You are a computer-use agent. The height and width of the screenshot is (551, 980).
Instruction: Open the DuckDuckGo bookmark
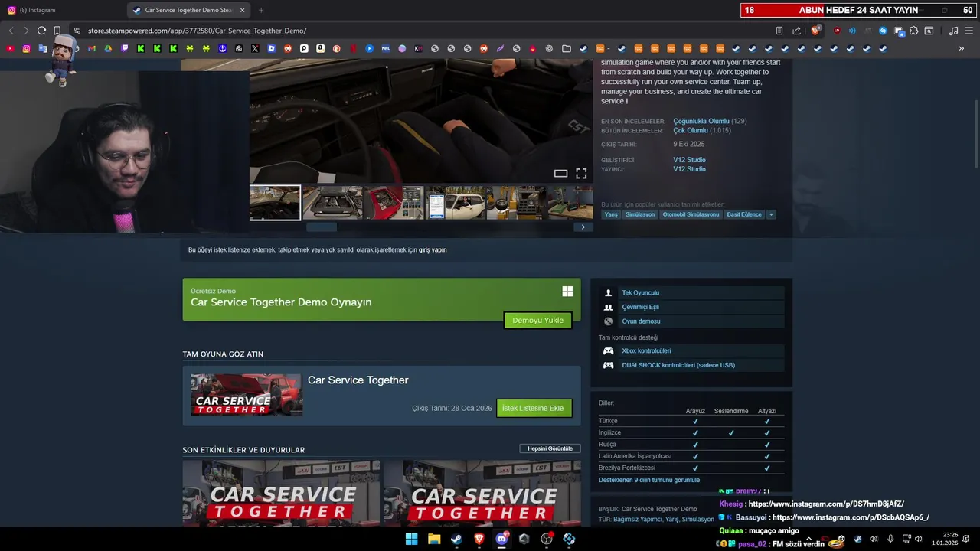pyautogui.click(x=337, y=48)
